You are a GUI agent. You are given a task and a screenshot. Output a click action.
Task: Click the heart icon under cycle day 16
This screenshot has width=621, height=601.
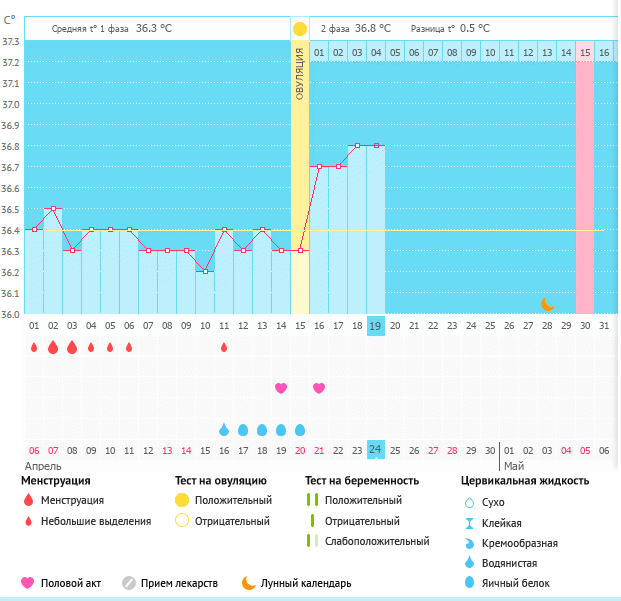click(319, 388)
